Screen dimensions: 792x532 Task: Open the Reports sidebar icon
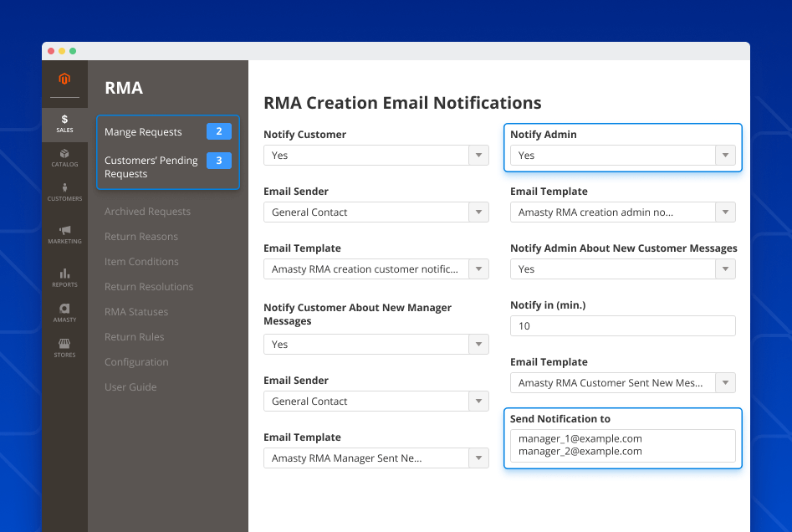coord(64,276)
